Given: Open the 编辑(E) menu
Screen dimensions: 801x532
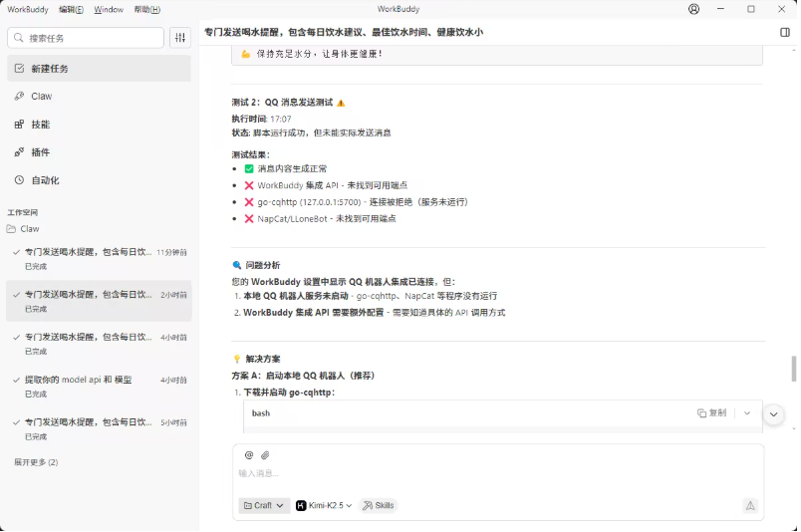Looking at the screenshot, I should point(71,9).
